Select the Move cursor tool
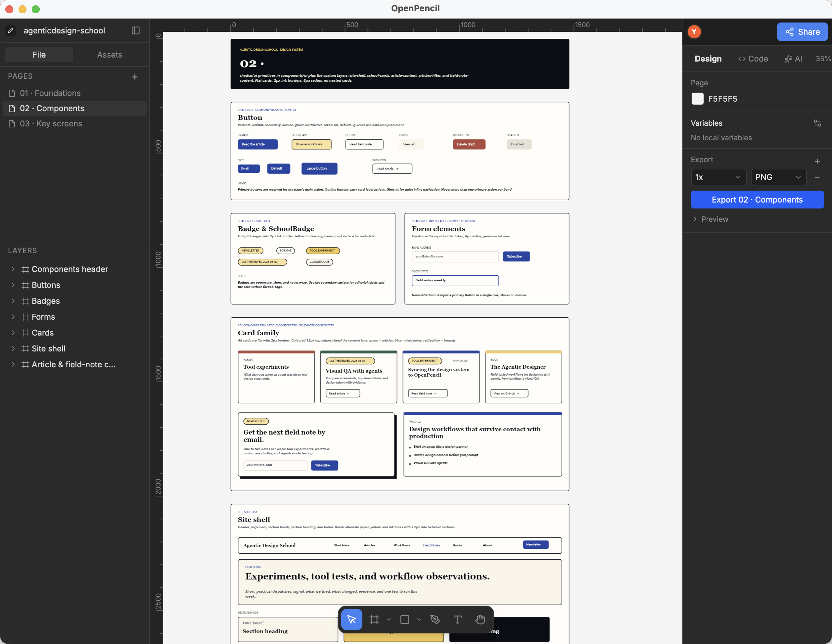Screen dimensions: 832x644 pyautogui.click(x=351, y=620)
